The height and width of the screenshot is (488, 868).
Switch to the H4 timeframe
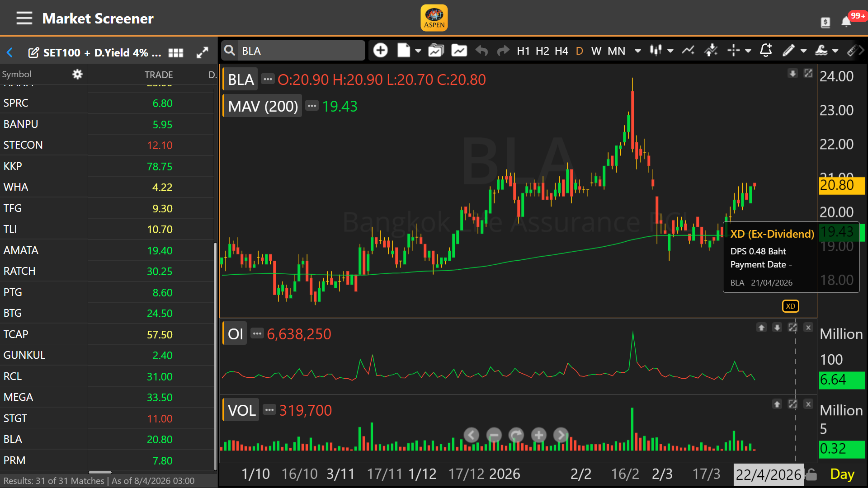click(x=561, y=51)
